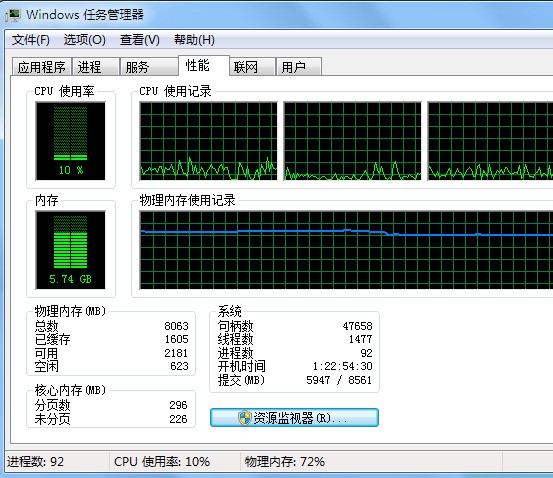Switch to the 用户 tab
The width and height of the screenshot is (553, 478).
click(298, 67)
